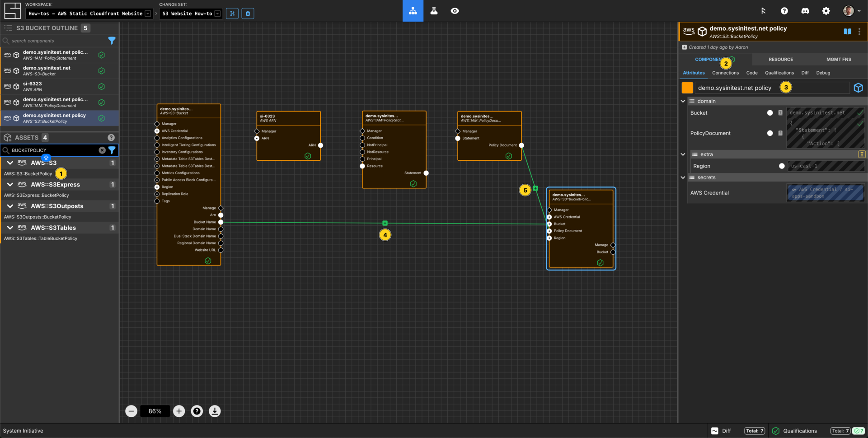Viewport: 868px width, 438px height.
Task: Select AWS::S3Tables::TableBucketPolicy asset
Action: pyautogui.click(x=41, y=238)
